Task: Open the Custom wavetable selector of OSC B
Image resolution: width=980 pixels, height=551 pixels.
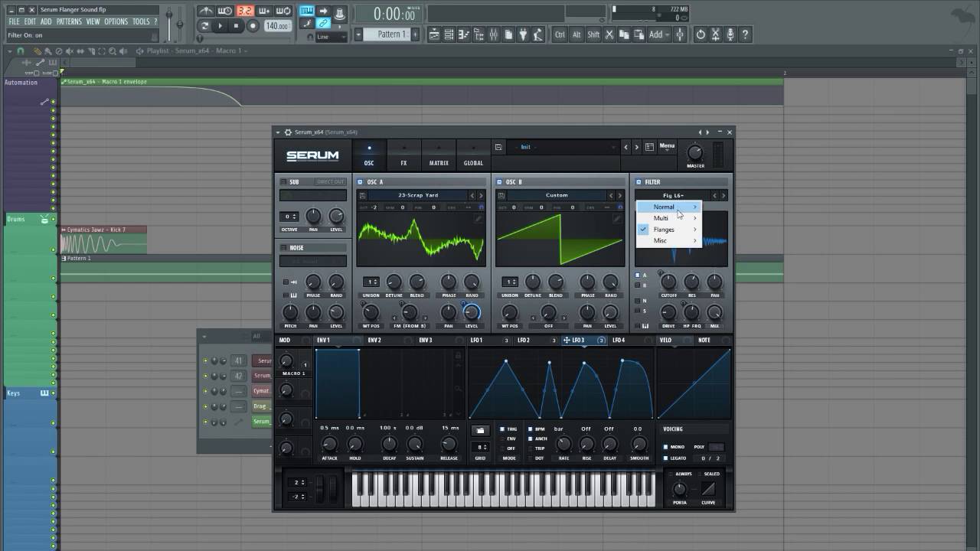Action: click(557, 195)
